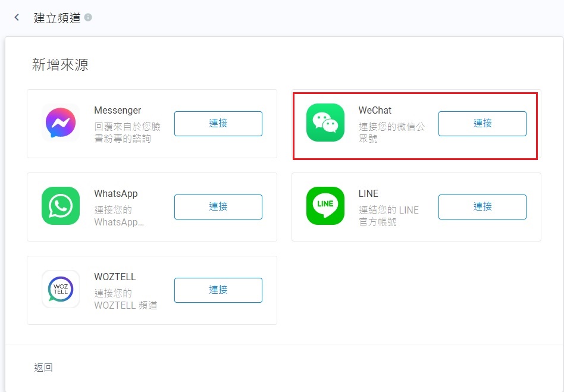
Task: Click the WeChat name label
Action: click(375, 111)
